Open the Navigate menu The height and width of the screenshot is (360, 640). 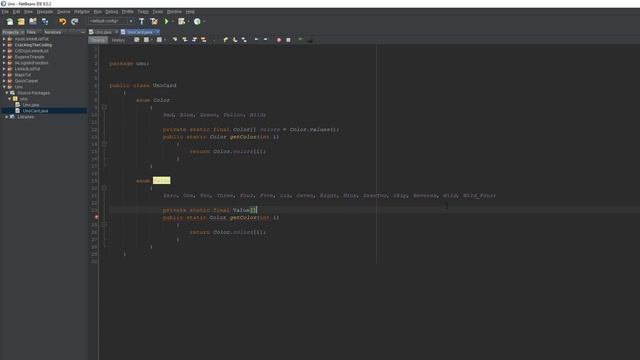(45, 12)
